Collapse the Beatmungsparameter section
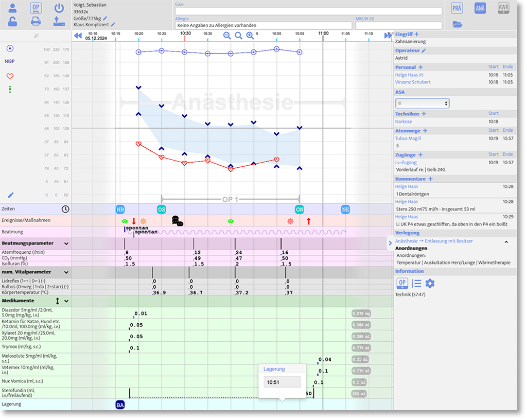The height and width of the screenshot is (420, 527). 66,243
